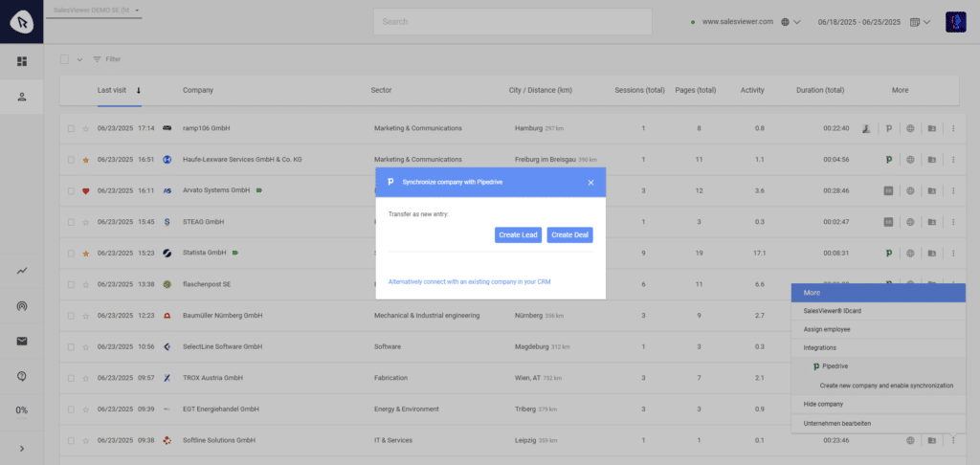This screenshot has height=465, width=980.
Task: Open the date range dropdown chevron
Action: pyautogui.click(x=926, y=22)
